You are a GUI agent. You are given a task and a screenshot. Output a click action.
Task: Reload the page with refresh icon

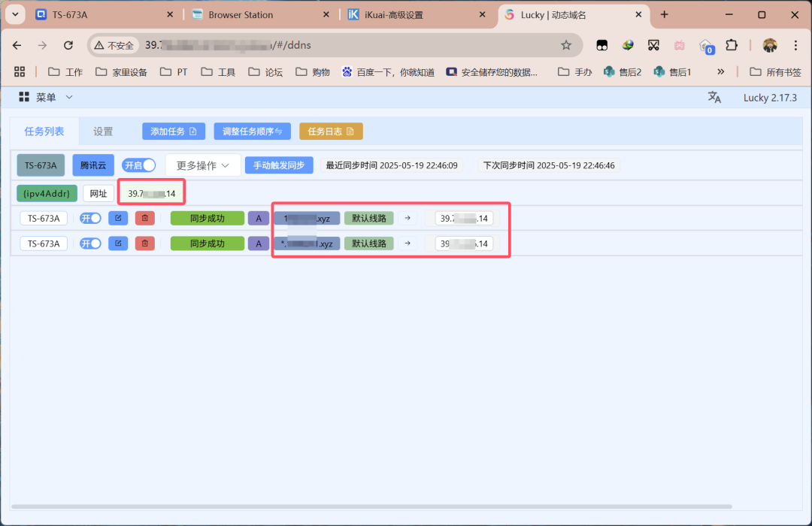pyautogui.click(x=68, y=45)
